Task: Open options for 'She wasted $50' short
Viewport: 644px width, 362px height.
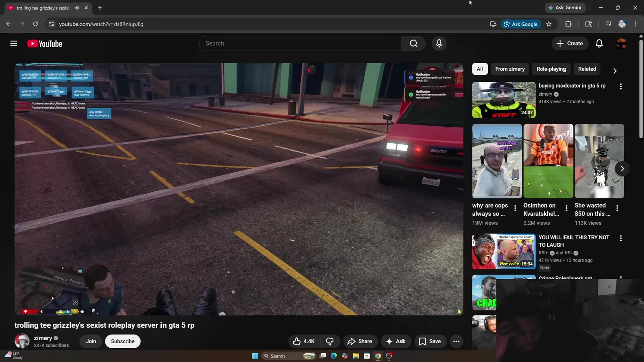Action: 617,208
